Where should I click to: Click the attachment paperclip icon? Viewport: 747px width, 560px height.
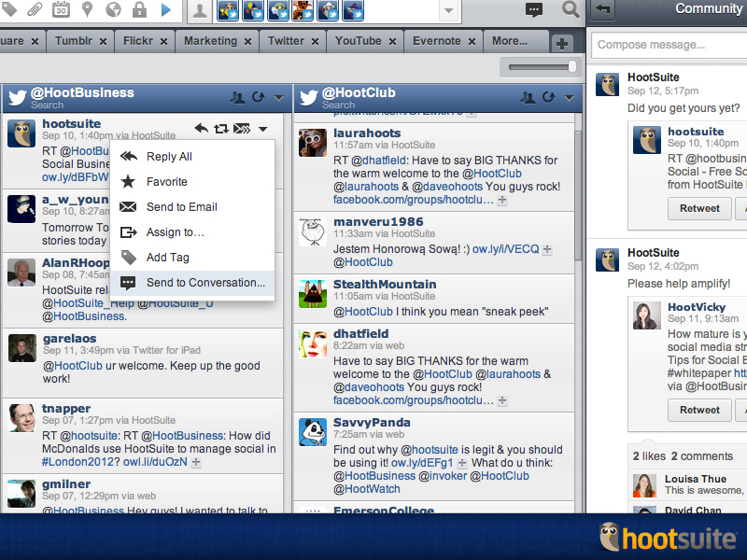click(x=34, y=10)
